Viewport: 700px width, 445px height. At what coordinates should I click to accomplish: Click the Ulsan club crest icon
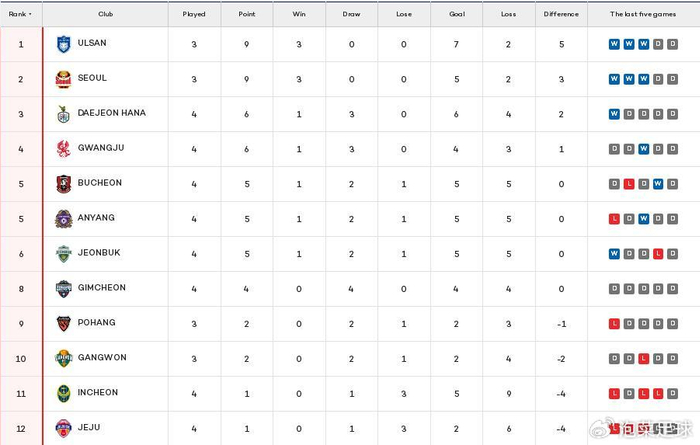[63, 45]
